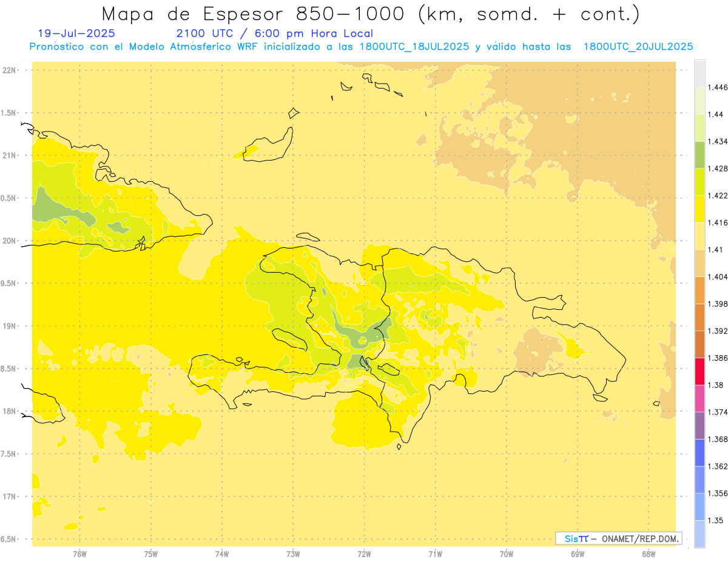728x562 pixels.
Task: Click the 'Sis - ONAMET/REP.DOM.' credit box
Action: (x=619, y=538)
